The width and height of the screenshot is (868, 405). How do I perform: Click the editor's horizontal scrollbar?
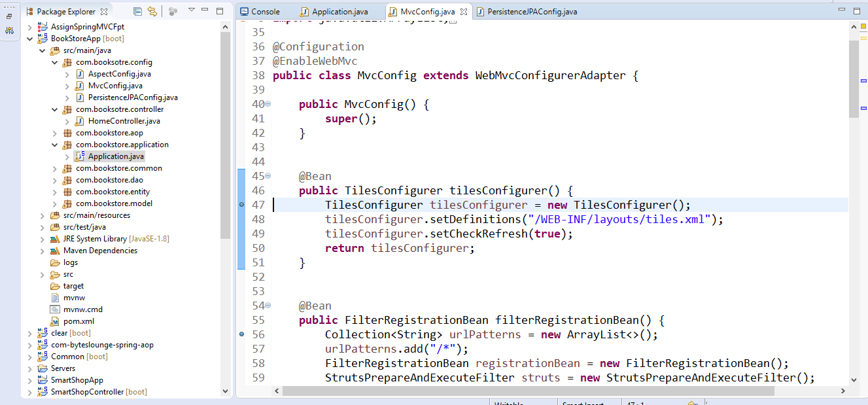click(x=523, y=391)
